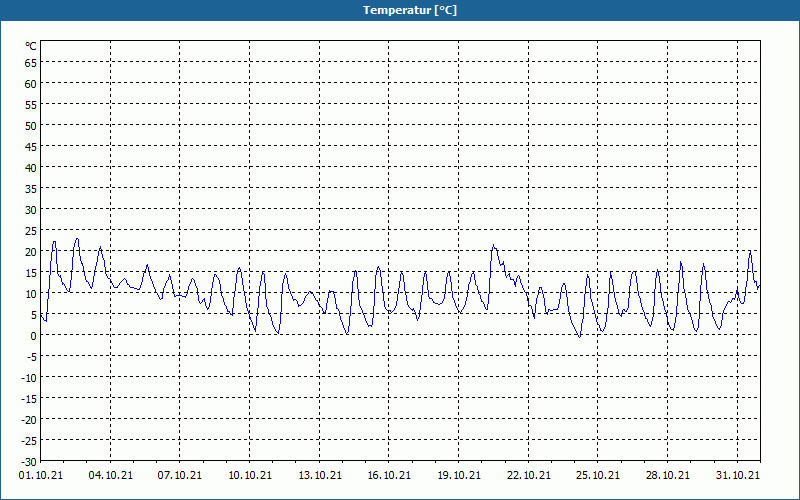Select the 25 value on the temperature axis
Viewport: 800px width, 500px height.
tap(31, 231)
